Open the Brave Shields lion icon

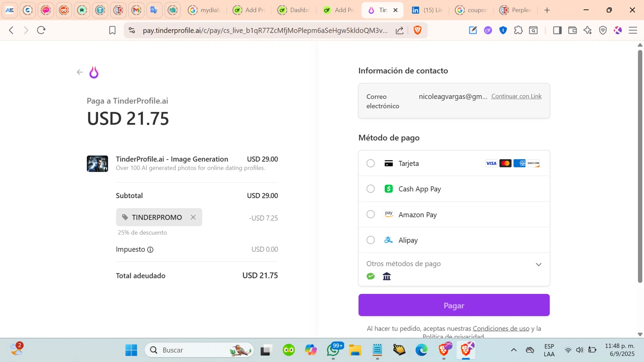point(417,30)
